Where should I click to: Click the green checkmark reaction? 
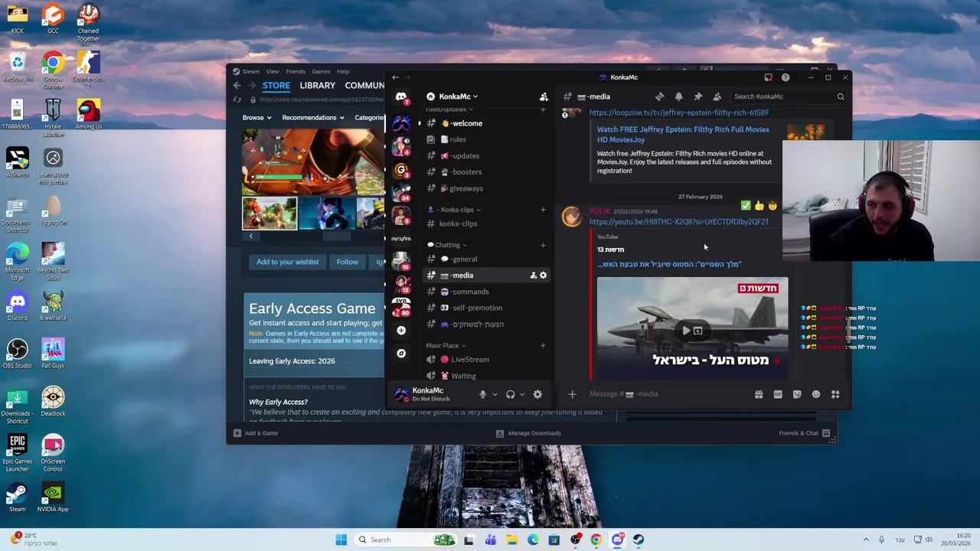pos(746,206)
